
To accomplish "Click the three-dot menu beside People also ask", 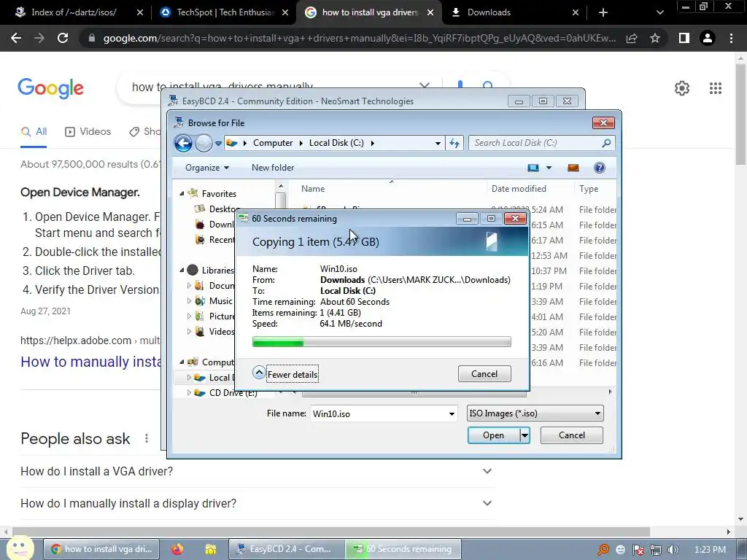I will (147, 438).
